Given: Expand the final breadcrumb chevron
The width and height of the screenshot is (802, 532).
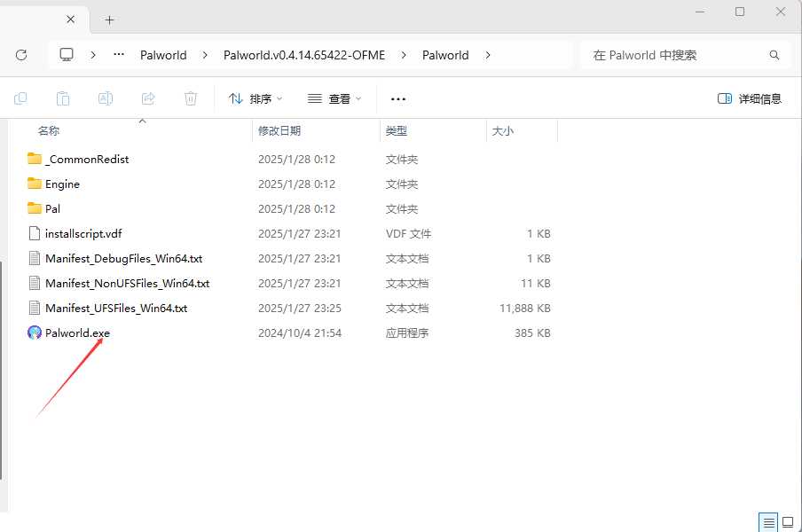Looking at the screenshot, I should (488, 55).
